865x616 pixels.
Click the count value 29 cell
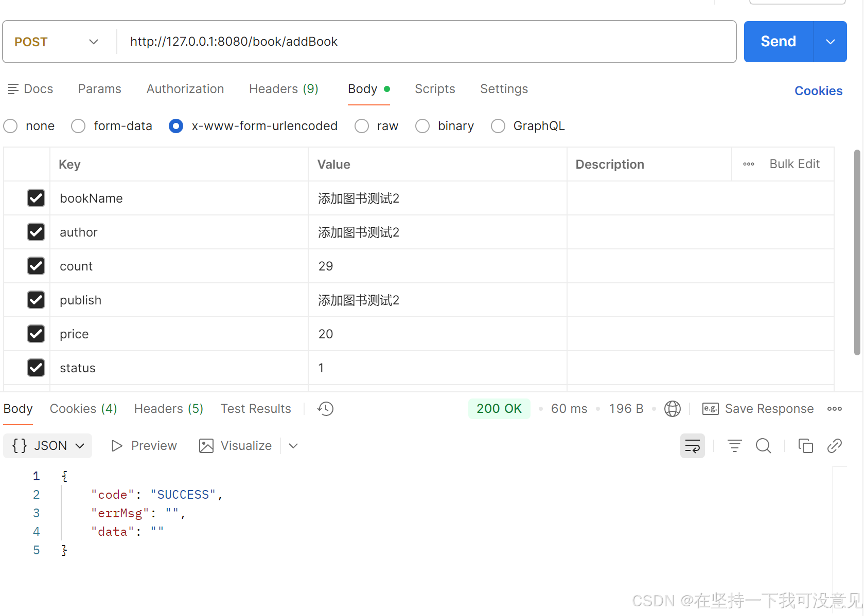(437, 266)
